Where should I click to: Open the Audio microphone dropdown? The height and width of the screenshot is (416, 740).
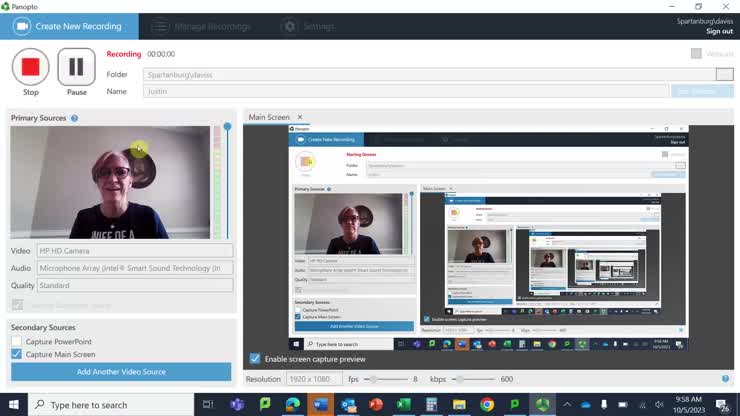point(135,268)
